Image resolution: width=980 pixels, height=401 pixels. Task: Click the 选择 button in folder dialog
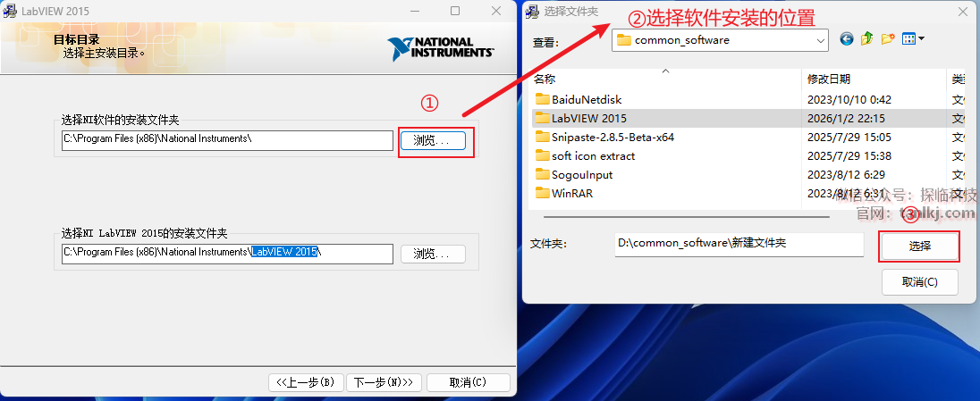919,246
